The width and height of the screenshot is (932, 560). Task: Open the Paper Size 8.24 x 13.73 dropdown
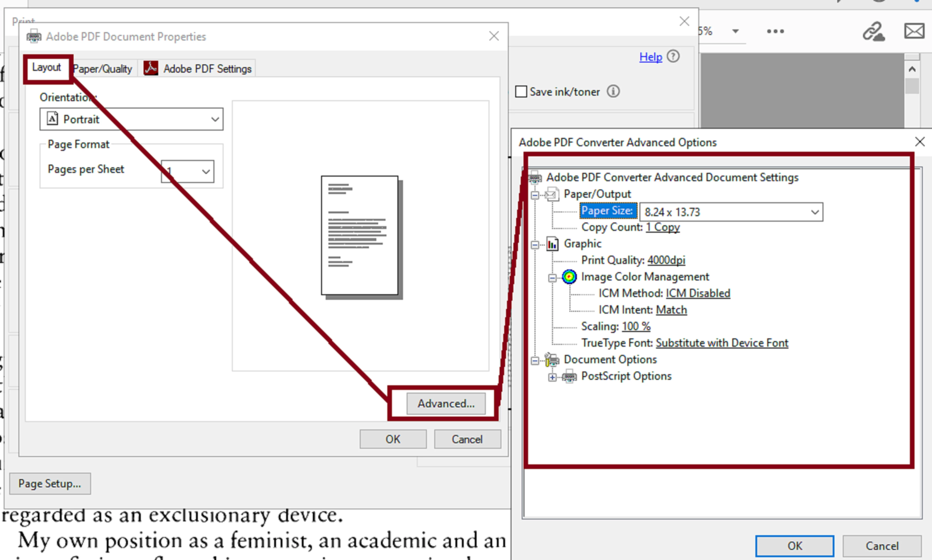(731, 212)
